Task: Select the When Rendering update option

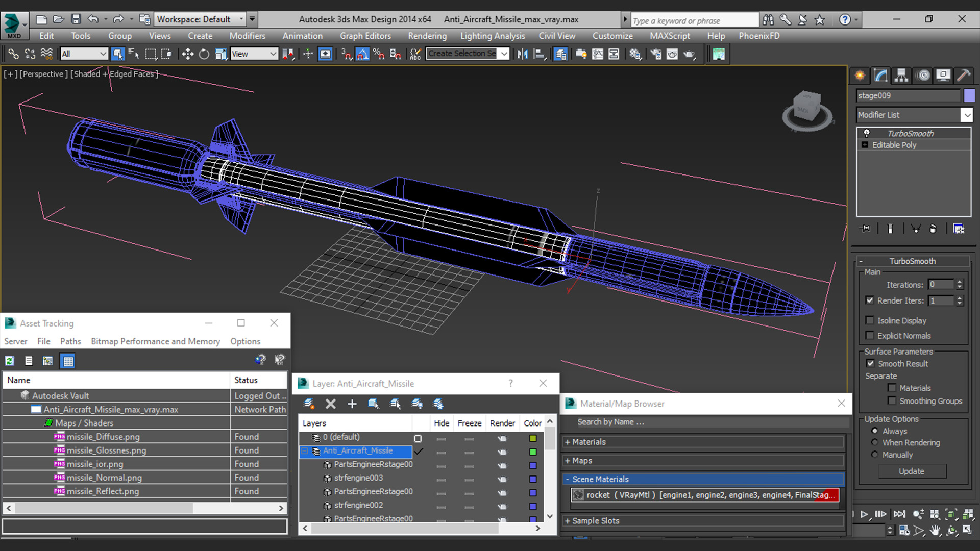Action: [x=875, y=442]
